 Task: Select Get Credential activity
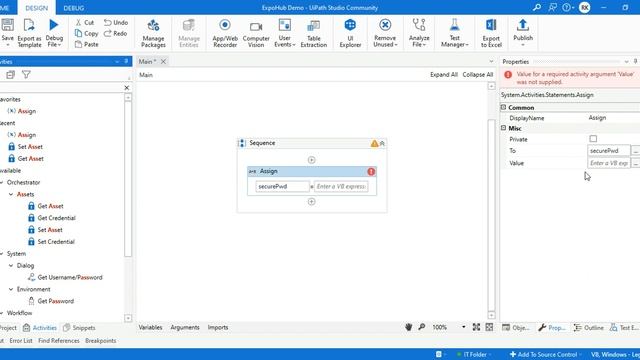click(x=56, y=218)
